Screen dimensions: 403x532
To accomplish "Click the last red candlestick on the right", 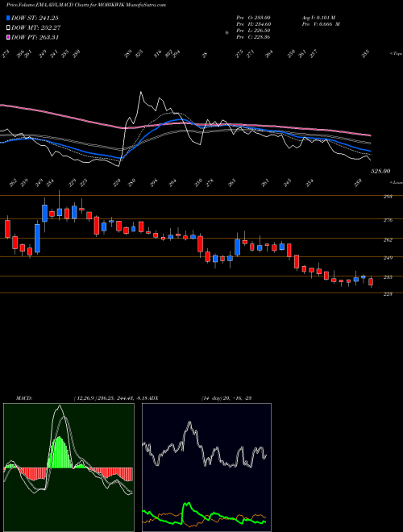I will pos(371,281).
